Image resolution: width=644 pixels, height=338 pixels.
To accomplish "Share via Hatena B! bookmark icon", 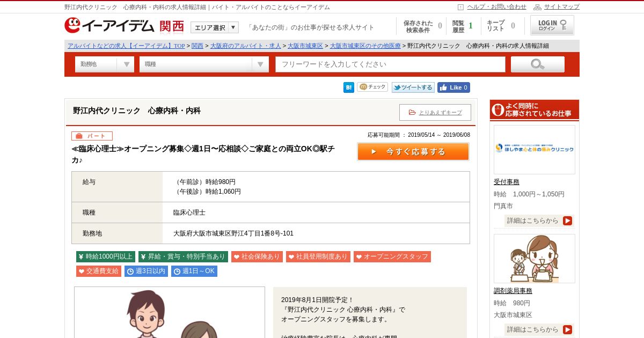I will tap(349, 87).
